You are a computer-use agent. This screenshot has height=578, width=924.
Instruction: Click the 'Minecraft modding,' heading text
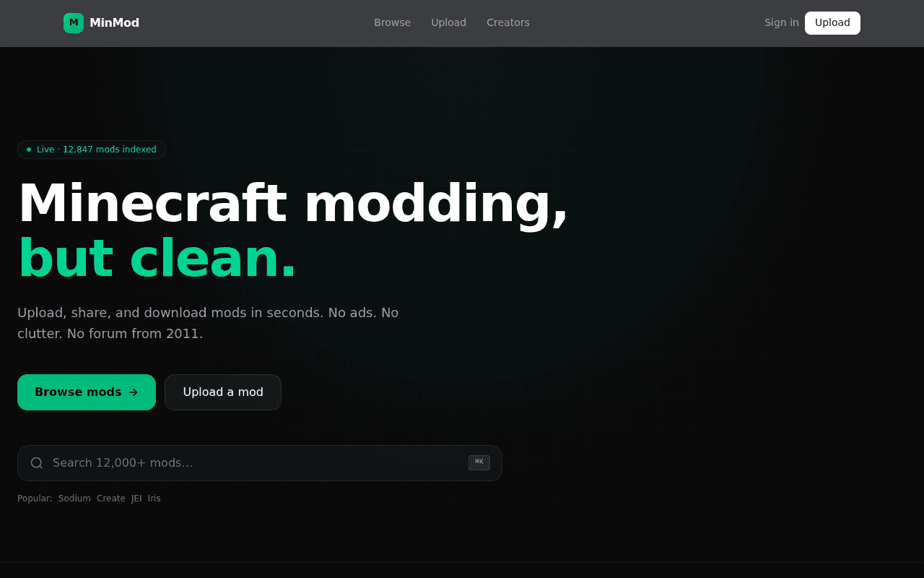[x=293, y=204]
